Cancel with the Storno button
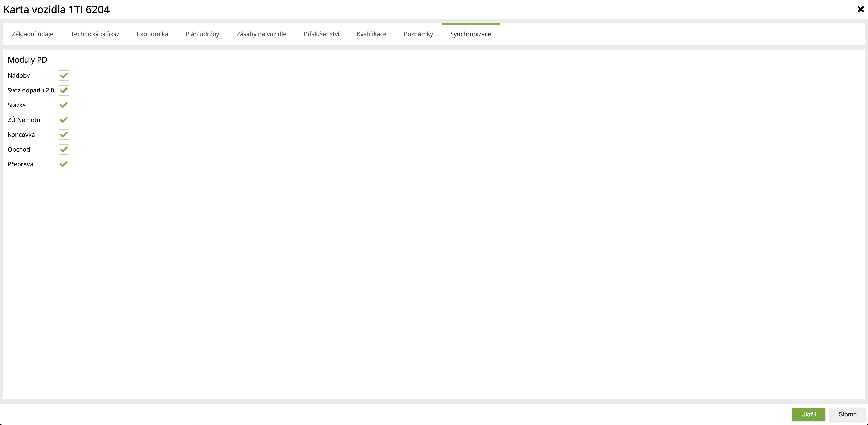Image resolution: width=868 pixels, height=425 pixels. (847, 414)
